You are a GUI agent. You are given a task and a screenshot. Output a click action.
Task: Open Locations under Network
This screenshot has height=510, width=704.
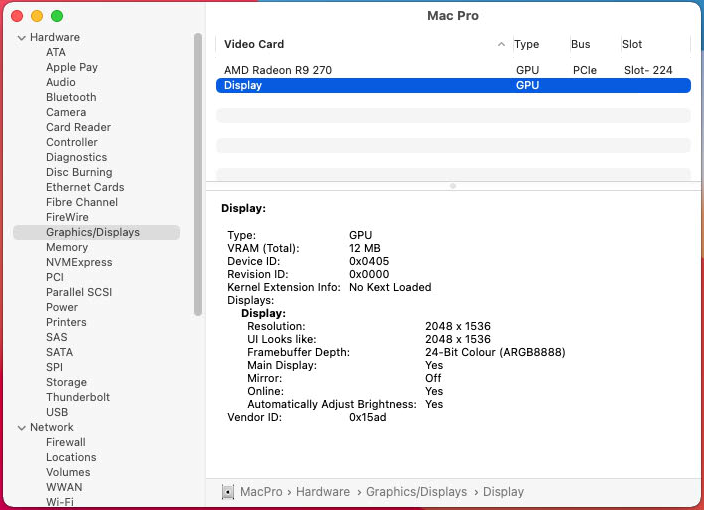tap(71, 457)
